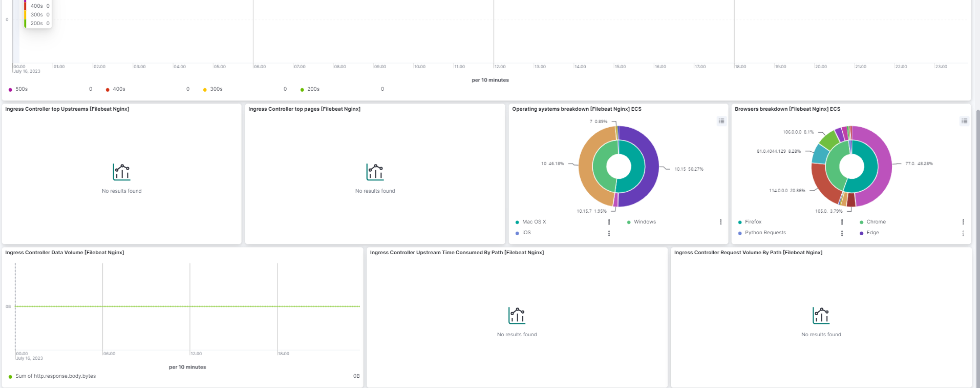Open options dots for Edge legend entry
980x388 pixels.
click(963, 233)
